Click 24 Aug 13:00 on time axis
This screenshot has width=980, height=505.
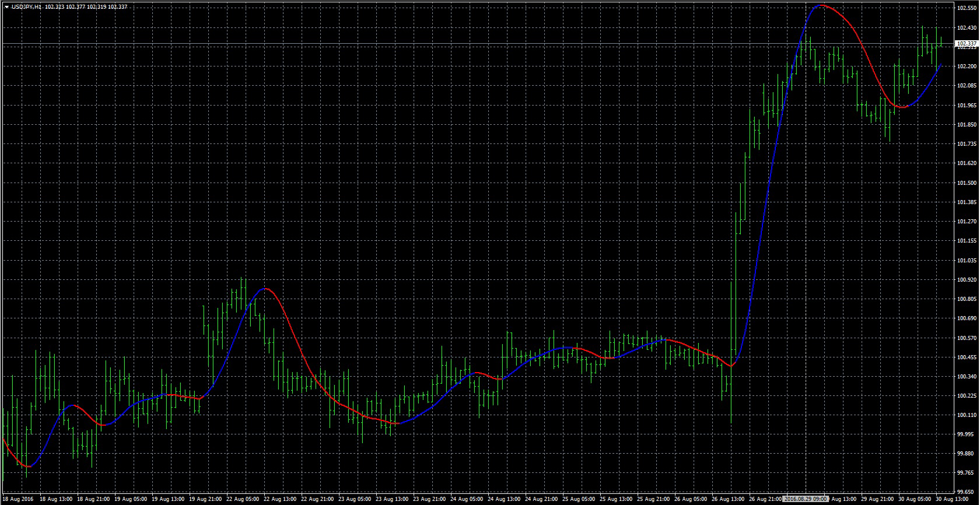(x=503, y=499)
